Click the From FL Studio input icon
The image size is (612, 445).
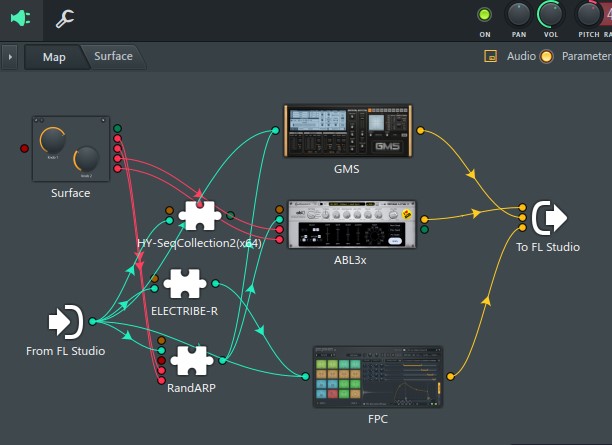66,322
